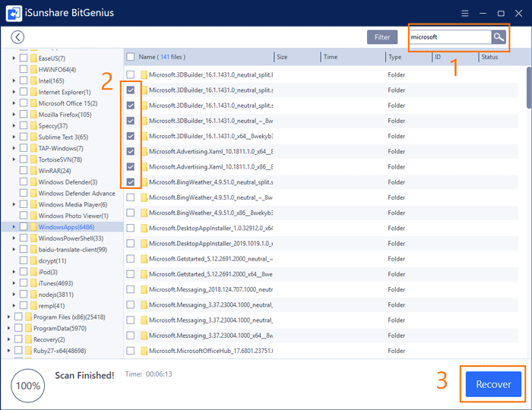Click the Program Files (x86) folder icon
Image resolution: width=532 pixels, height=410 pixels.
coord(29,317)
